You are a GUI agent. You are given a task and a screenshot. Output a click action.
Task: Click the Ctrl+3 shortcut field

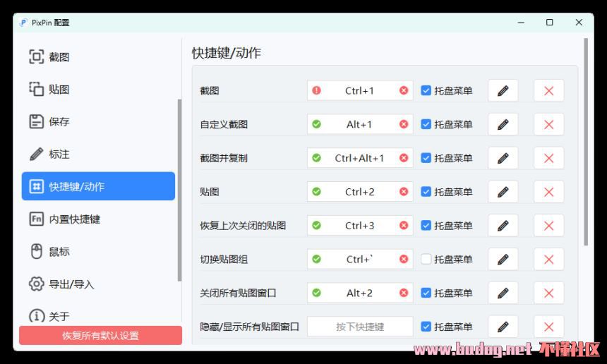360,225
